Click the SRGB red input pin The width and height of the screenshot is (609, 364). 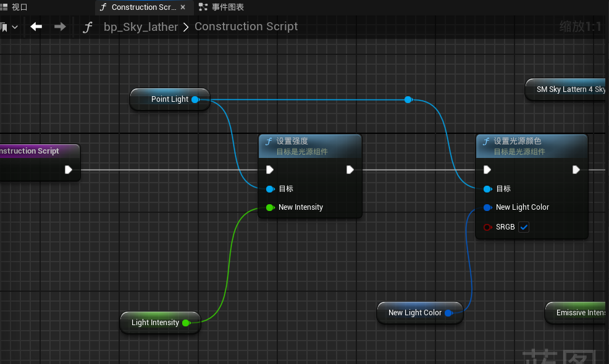[x=488, y=227]
